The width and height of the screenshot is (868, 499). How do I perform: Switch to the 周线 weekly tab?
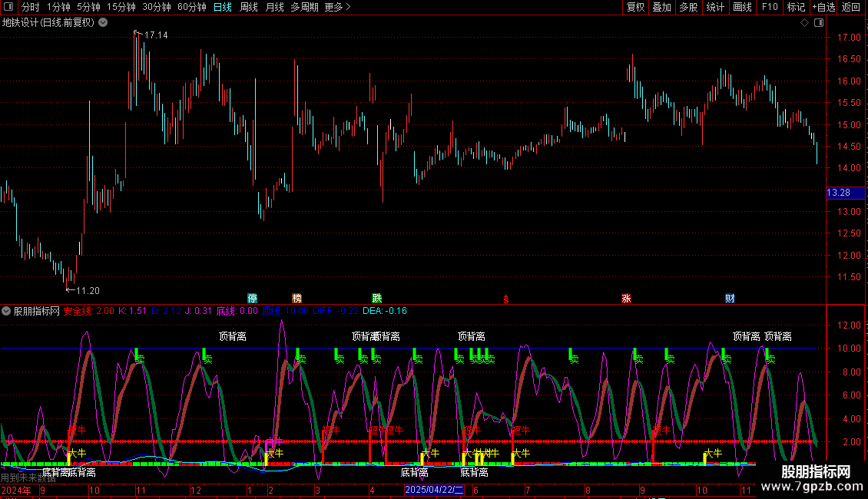point(249,7)
